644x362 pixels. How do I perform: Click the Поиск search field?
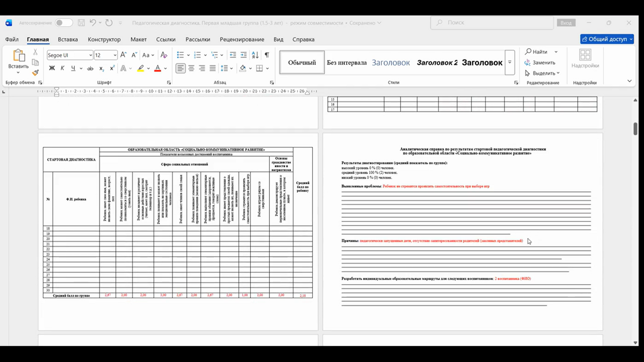(x=492, y=23)
